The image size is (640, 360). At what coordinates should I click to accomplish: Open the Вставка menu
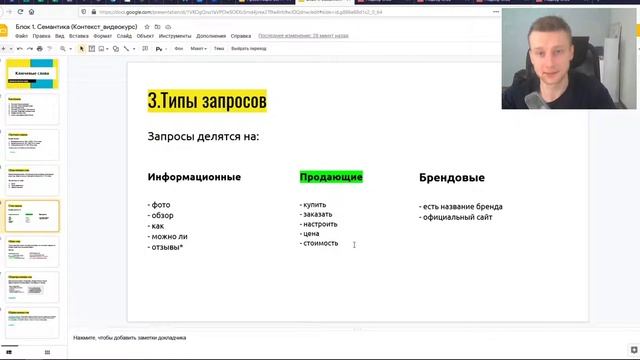(79, 36)
